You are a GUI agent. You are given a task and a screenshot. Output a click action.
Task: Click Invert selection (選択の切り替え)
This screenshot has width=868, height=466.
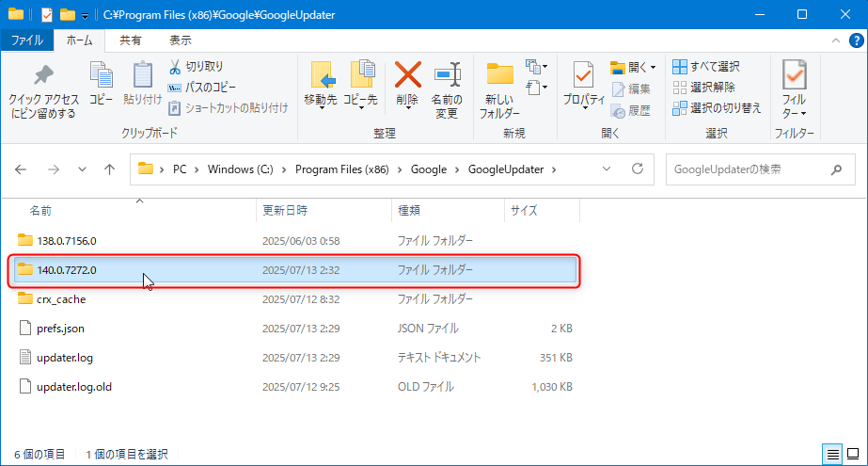717,108
